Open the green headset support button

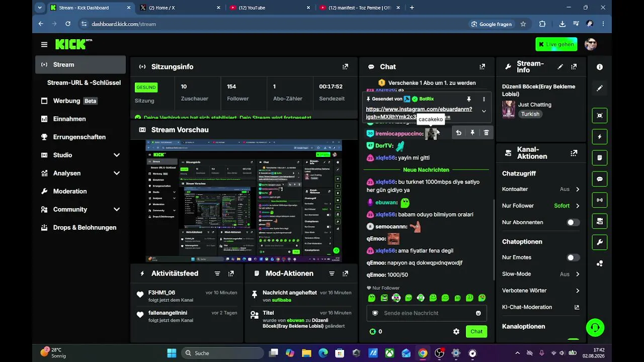tap(595, 328)
